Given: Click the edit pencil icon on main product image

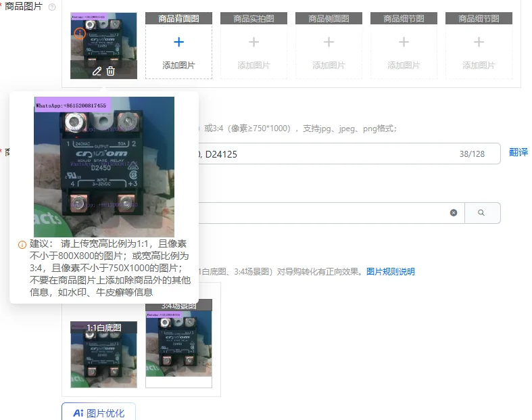Looking at the screenshot, I should (x=97, y=71).
